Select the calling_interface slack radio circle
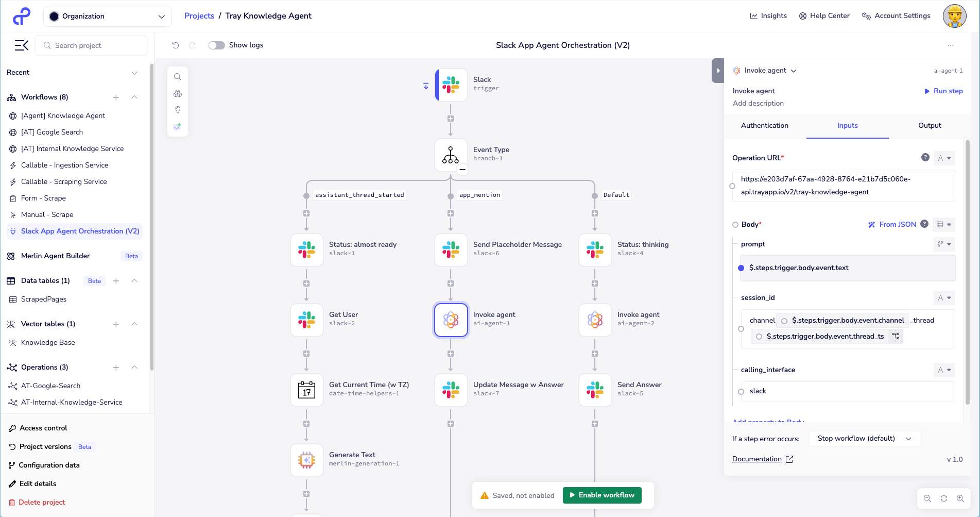The height and width of the screenshot is (517, 980). coord(741,392)
